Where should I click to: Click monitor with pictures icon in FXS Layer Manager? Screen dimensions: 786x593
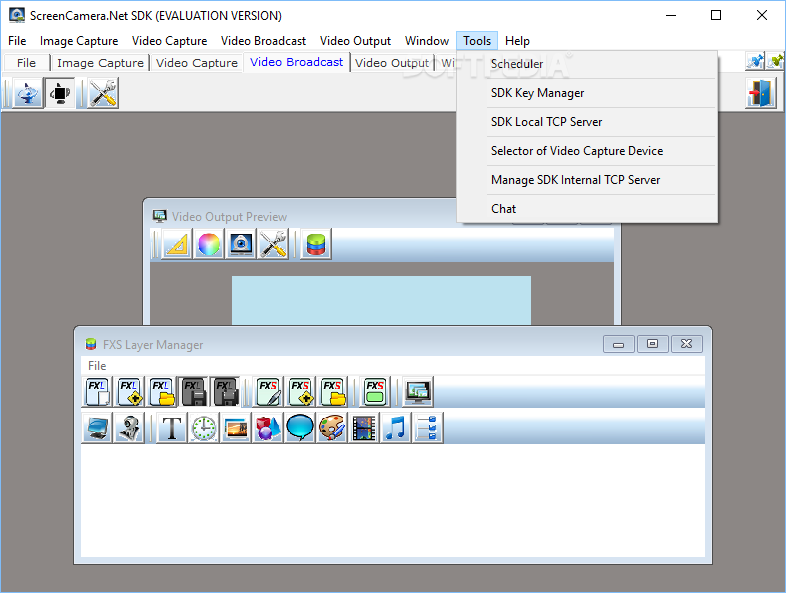(x=418, y=392)
